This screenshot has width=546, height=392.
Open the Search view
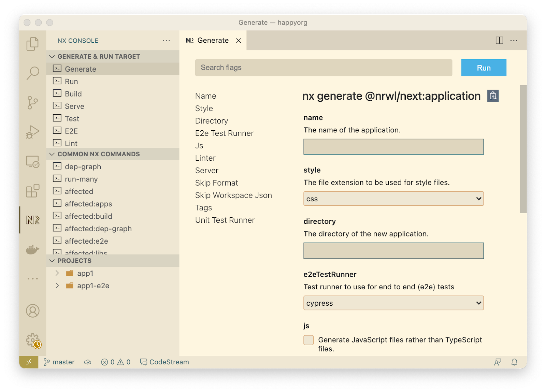click(x=32, y=73)
